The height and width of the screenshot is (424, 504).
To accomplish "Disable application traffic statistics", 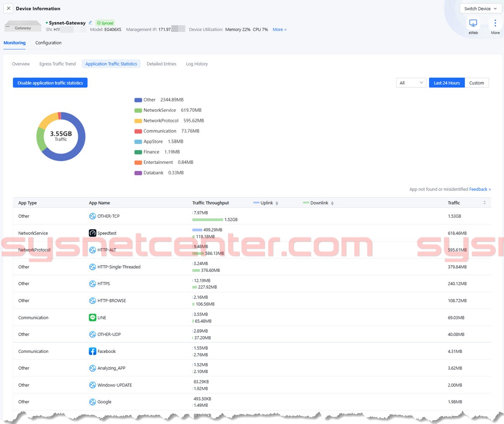I will [50, 83].
